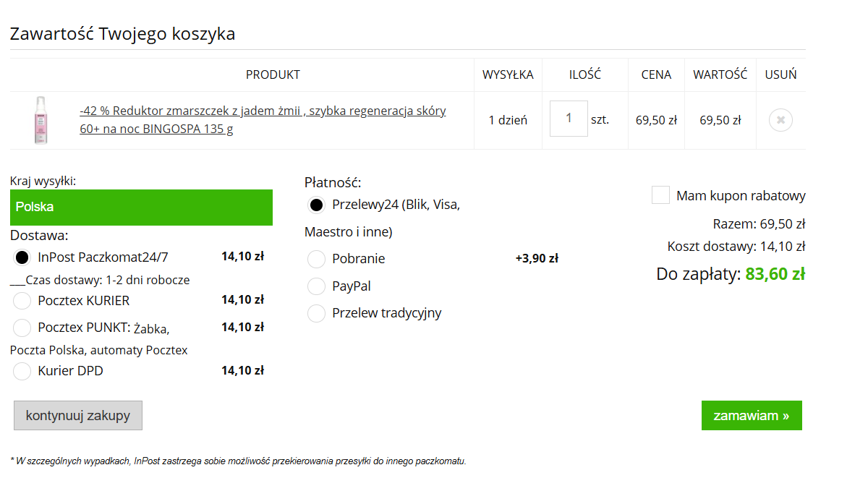
Task: Choose Kurier DPD delivery
Action: 22,371
